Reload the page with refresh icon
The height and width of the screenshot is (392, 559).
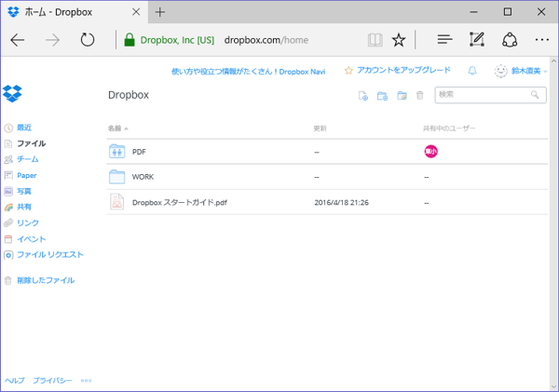pyautogui.click(x=88, y=39)
